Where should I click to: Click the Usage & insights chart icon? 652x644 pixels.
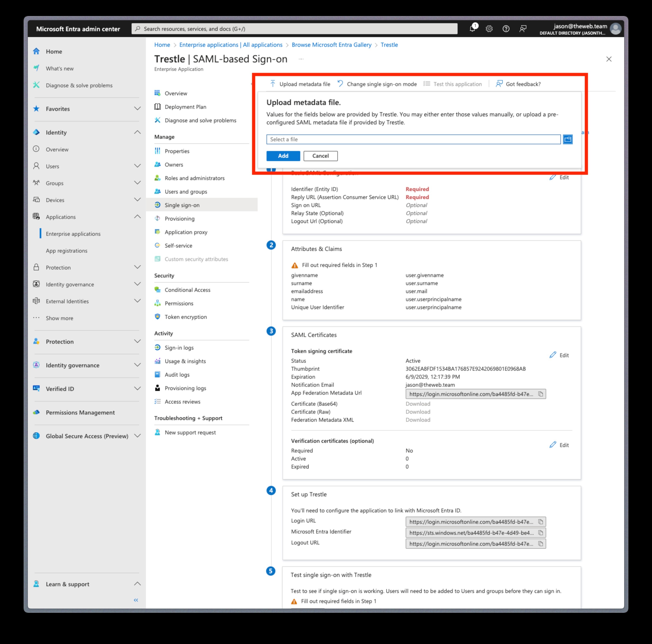[x=157, y=361]
